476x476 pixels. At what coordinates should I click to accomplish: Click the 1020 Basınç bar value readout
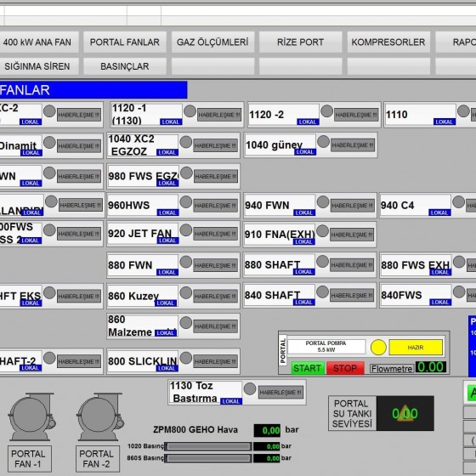[x=267, y=446]
